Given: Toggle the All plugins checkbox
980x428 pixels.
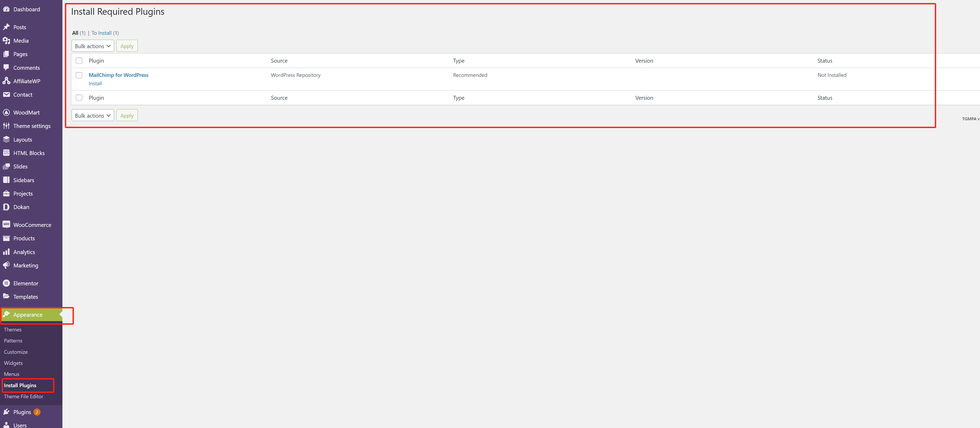Looking at the screenshot, I should 79,61.
